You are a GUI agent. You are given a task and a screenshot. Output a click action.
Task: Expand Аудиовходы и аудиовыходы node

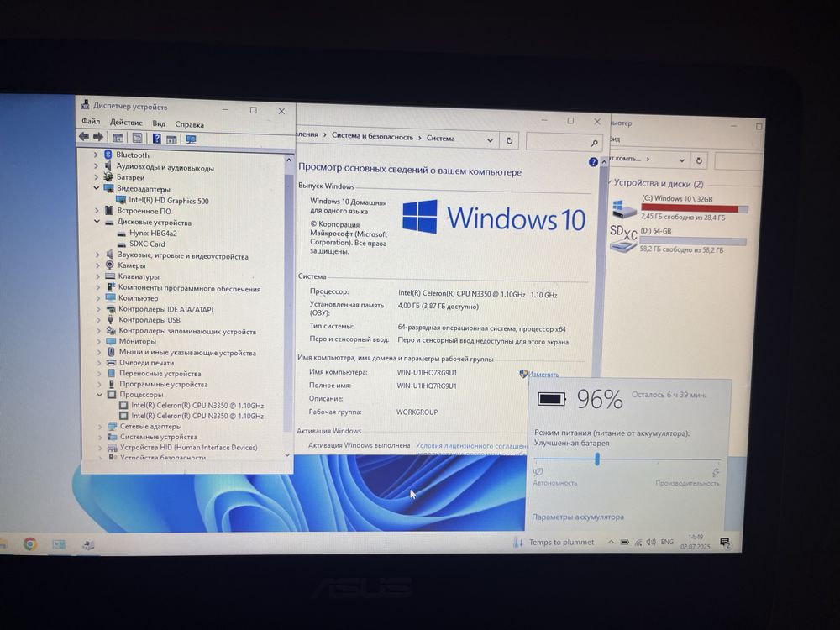point(97,166)
